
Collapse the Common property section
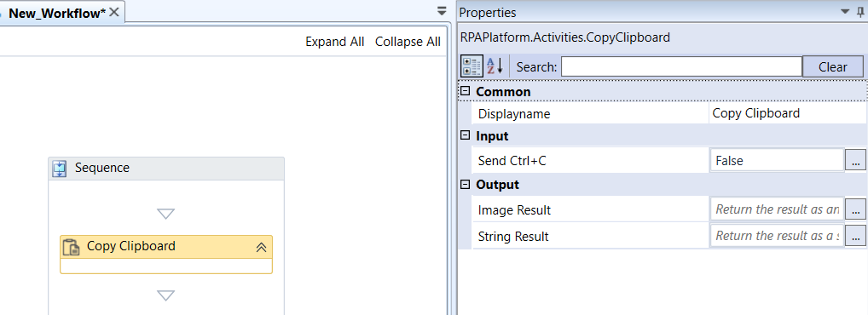pyautogui.click(x=466, y=91)
